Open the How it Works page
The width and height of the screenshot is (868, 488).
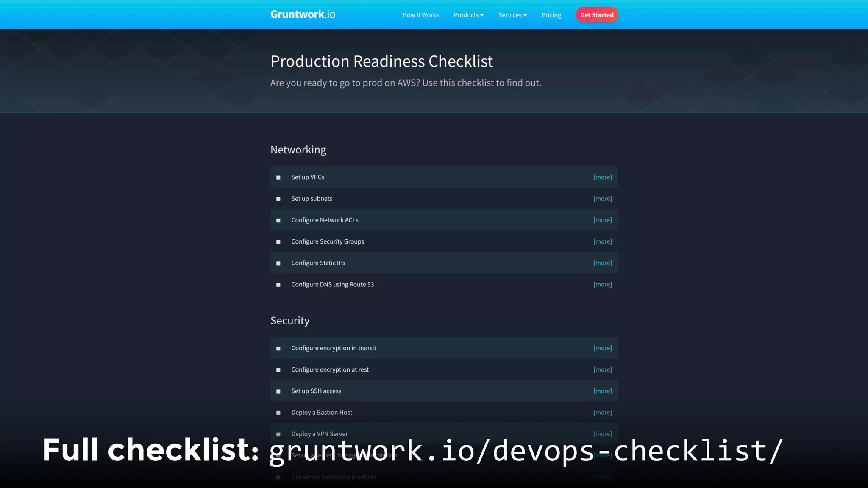(x=420, y=15)
